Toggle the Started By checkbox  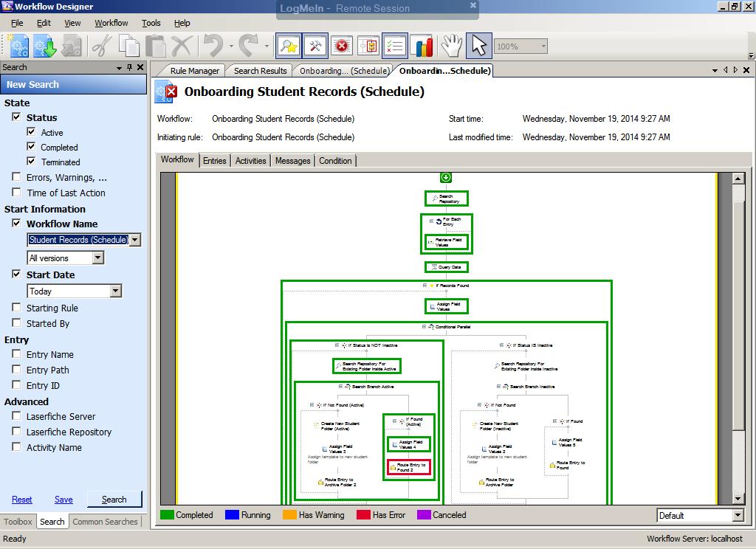click(16, 323)
